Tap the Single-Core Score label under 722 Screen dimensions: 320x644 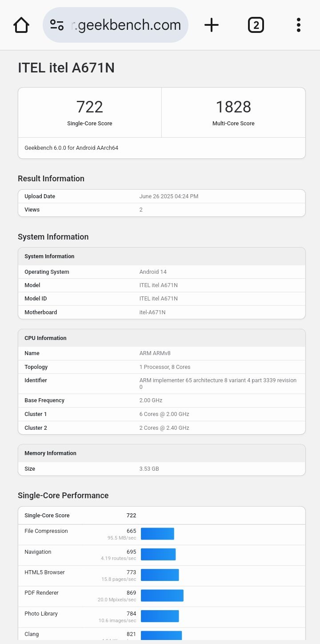coord(90,124)
